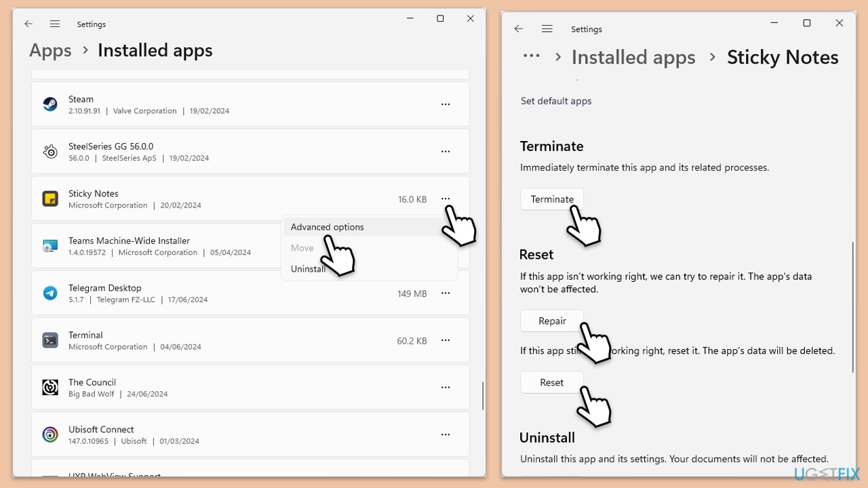Click the Terminate button

coord(552,199)
